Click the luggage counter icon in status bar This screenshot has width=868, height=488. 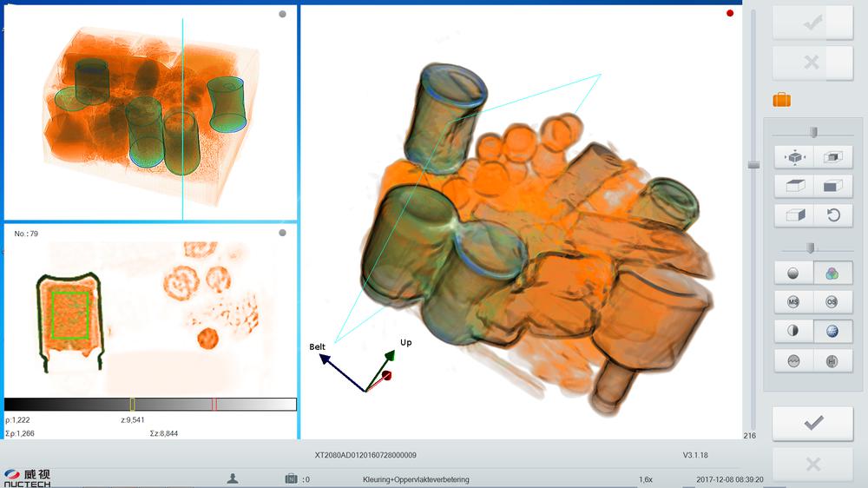click(x=291, y=478)
